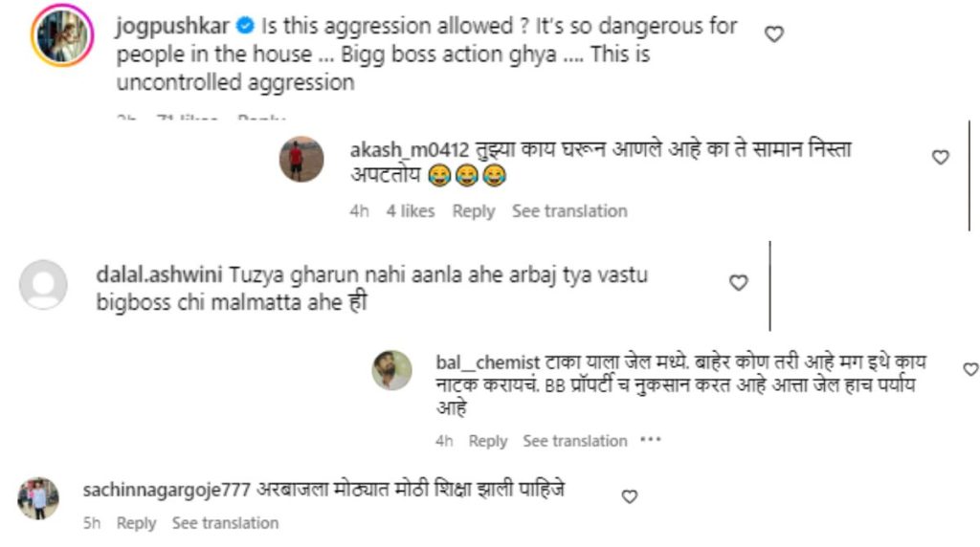See translation of bal__chemist's comment
The height and width of the screenshot is (547, 980).
[x=574, y=441]
